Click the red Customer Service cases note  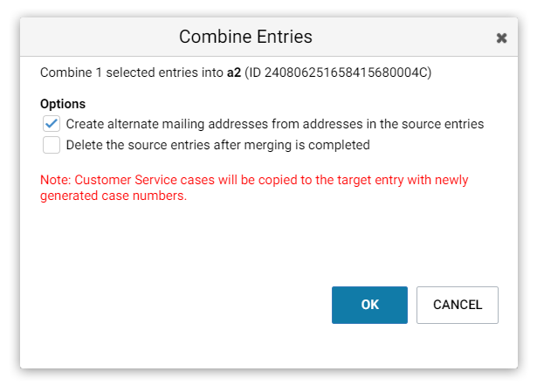pos(254,188)
